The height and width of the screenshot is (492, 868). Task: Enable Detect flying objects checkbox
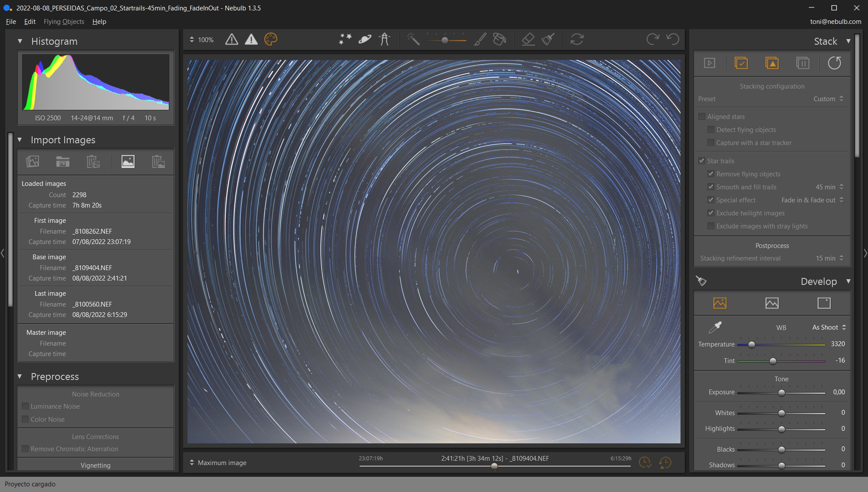tap(711, 130)
